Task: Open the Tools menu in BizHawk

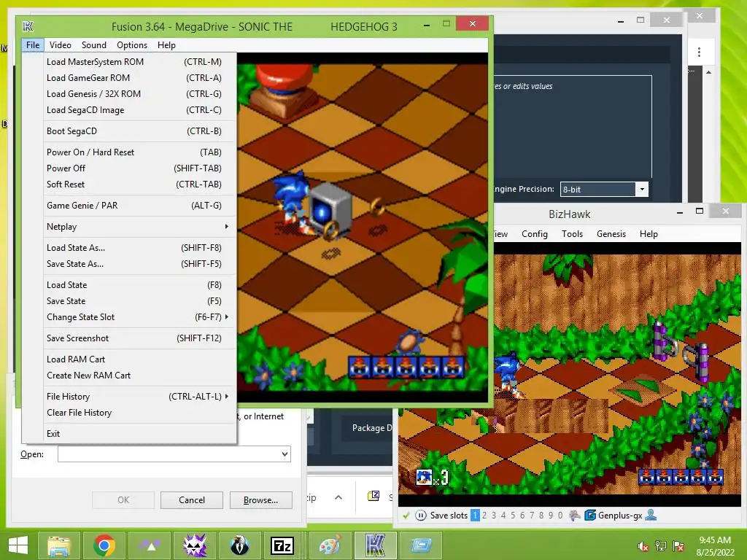Action: [572, 234]
